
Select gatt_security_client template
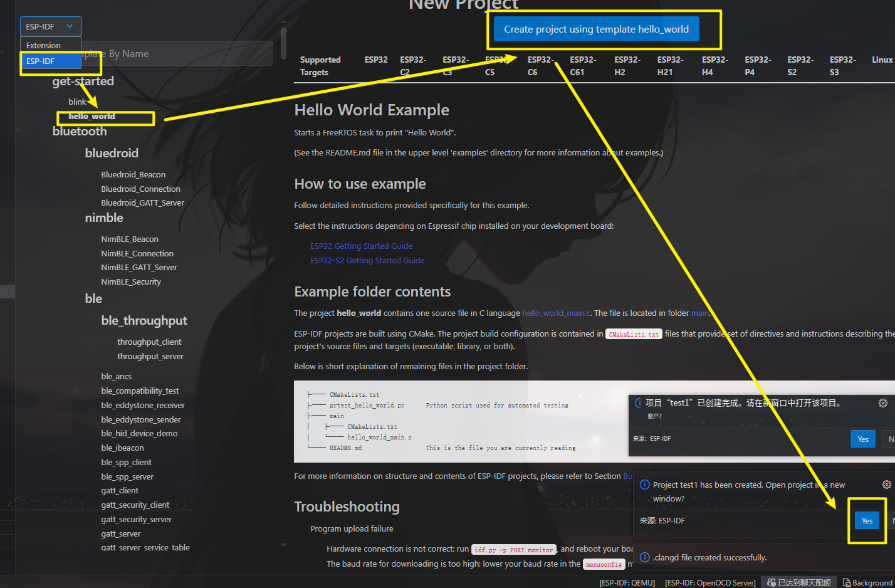(135, 505)
